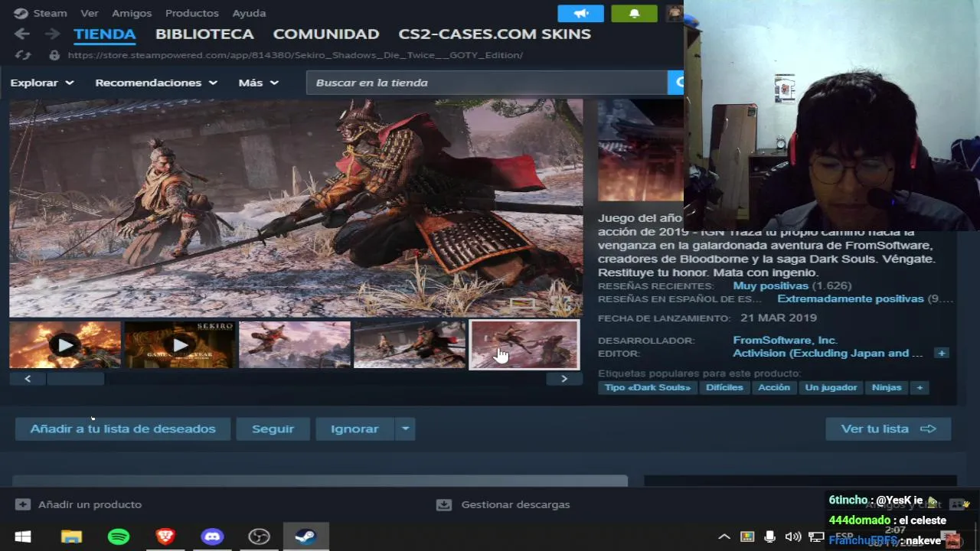The height and width of the screenshot is (551, 980).
Task: Go back with the left arrow
Action: point(21,34)
